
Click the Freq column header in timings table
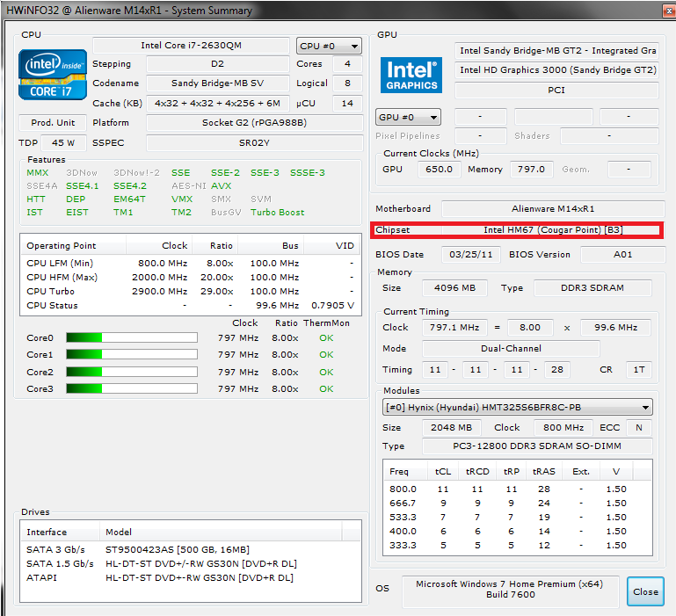405,472
